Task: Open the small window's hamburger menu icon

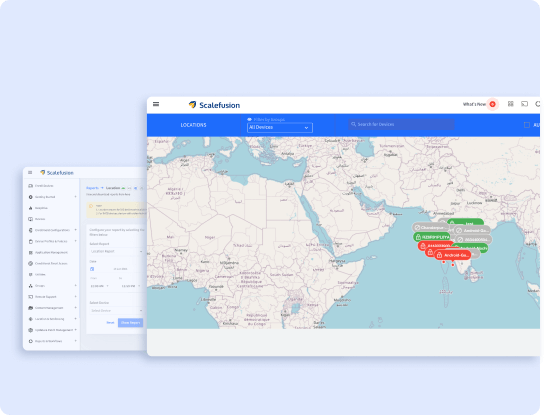Action: [30, 172]
